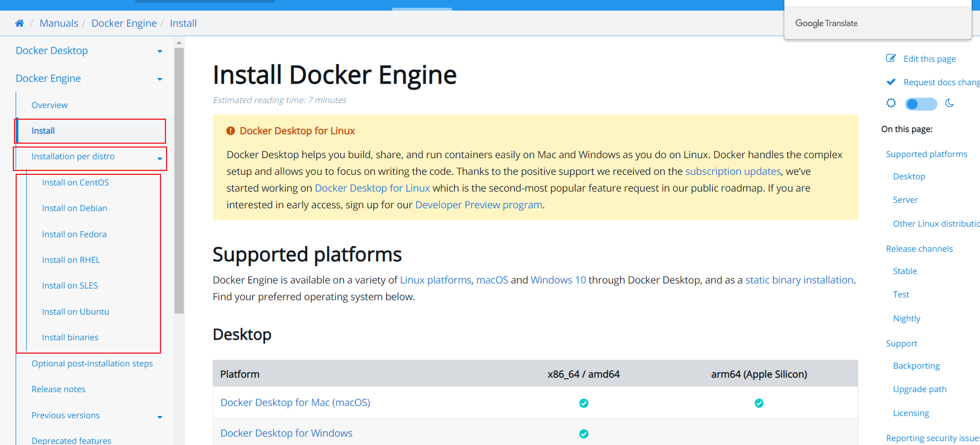Click the Request docs changes checkmark icon
Image resolution: width=980 pixels, height=445 pixels.
click(891, 82)
